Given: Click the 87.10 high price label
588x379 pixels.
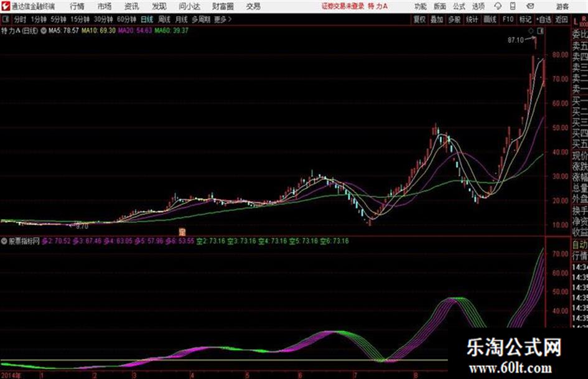Looking at the screenshot, I should [x=516, y=40].
